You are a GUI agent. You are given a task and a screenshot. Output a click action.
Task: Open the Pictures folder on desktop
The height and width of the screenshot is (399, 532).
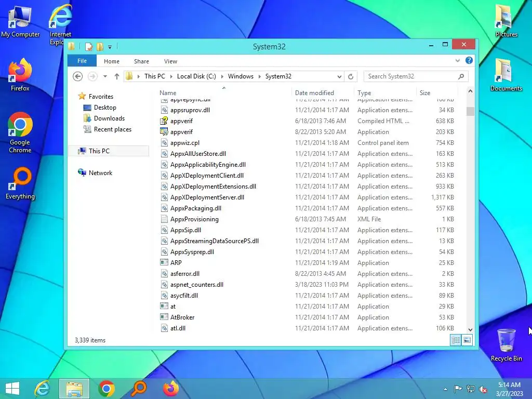click(x=506, y=21)
